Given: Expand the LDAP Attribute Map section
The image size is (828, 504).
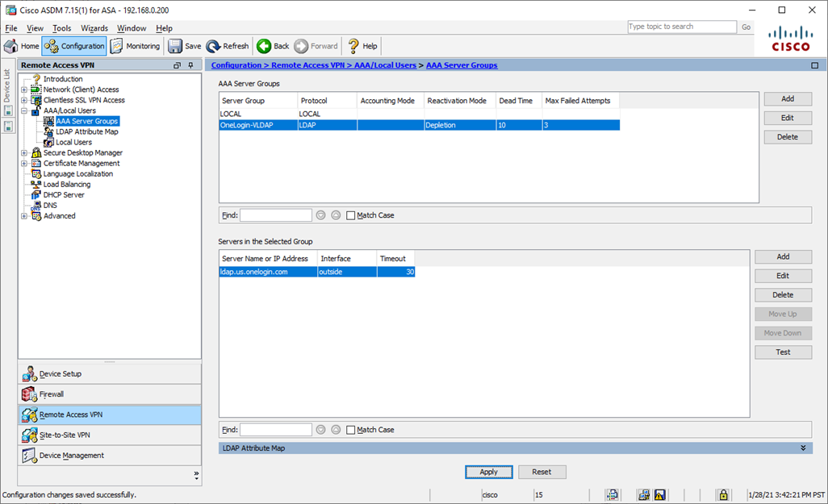Looking at the screenshot, I should coord(802,448).
